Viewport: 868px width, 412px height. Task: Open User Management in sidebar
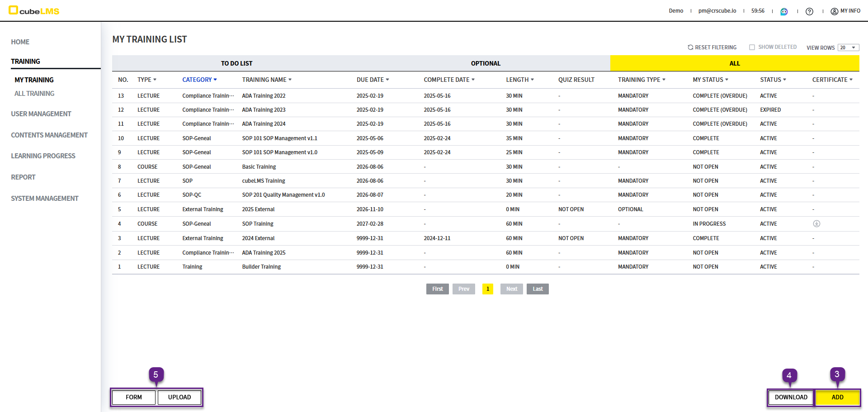41,114
